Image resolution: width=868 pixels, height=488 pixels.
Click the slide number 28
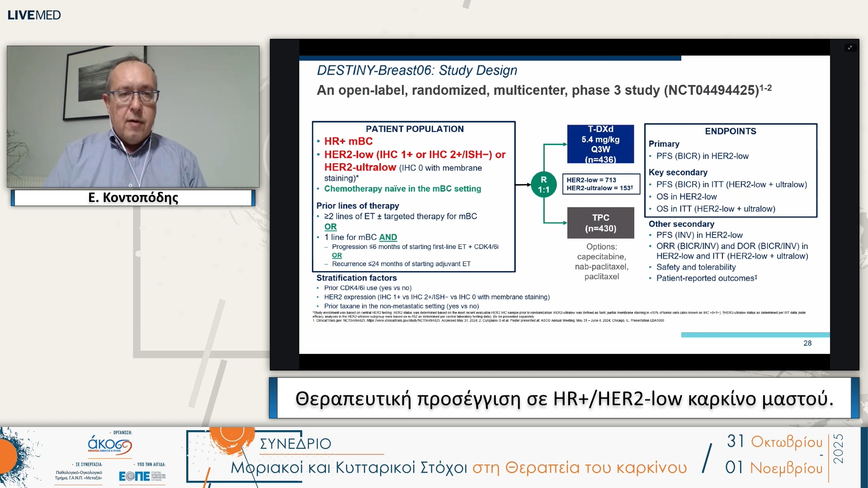(x=807, y=343)
